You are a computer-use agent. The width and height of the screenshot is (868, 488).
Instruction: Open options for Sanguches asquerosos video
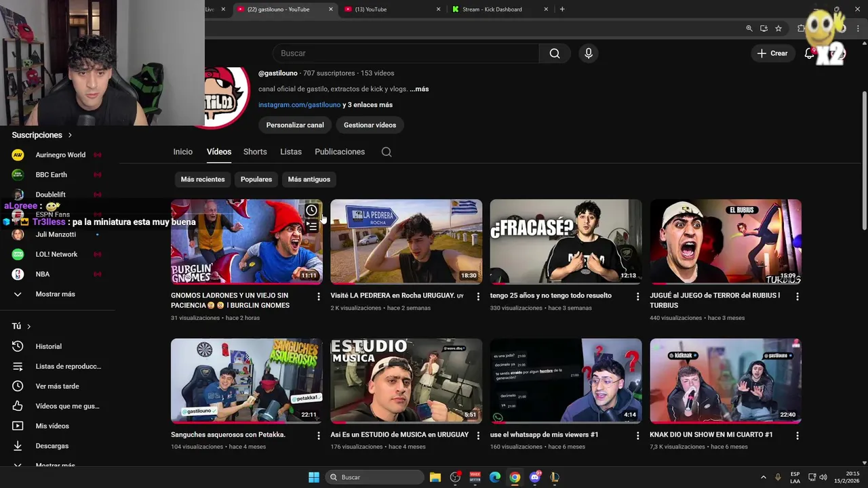click(x=318, y=435)
